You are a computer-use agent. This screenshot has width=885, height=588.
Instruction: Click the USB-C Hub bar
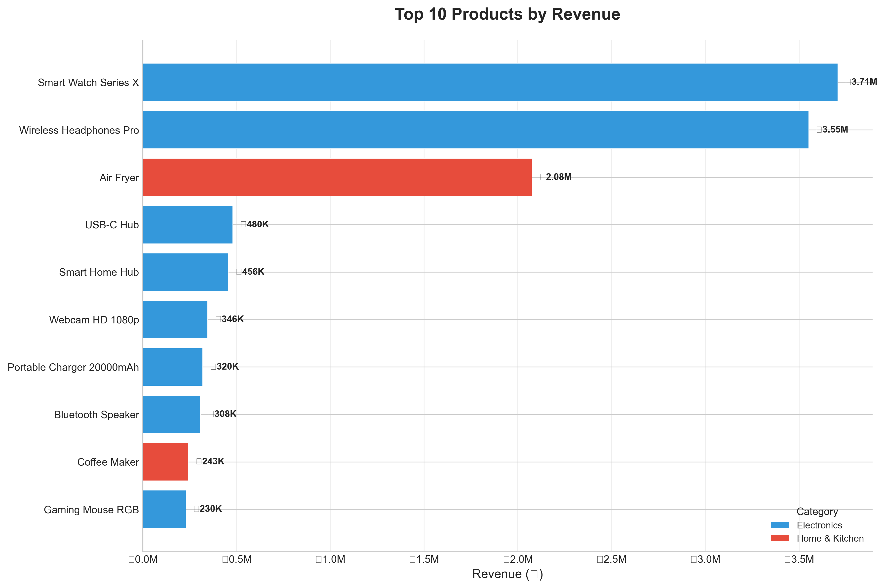click(188, 225)
